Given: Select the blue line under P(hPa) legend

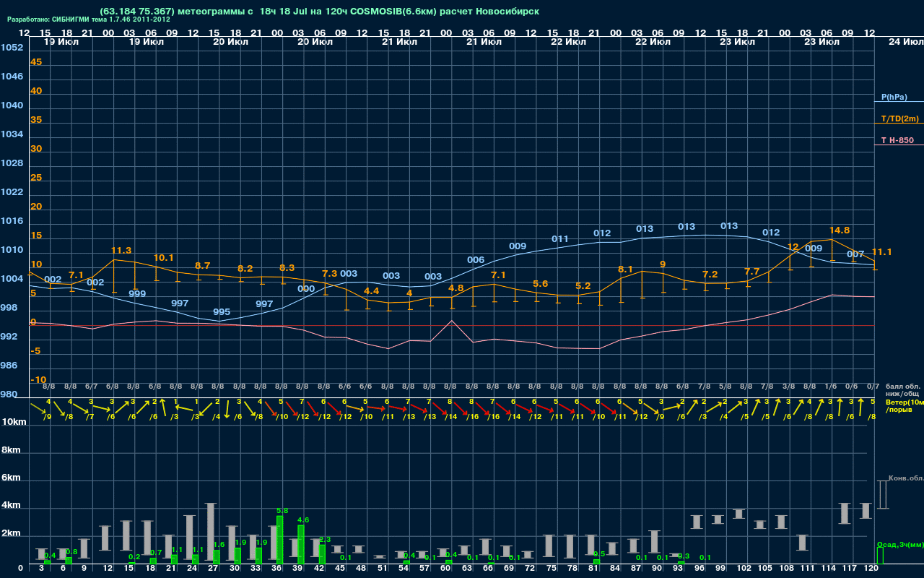Looking at the screenshot, I should (899, 103).
